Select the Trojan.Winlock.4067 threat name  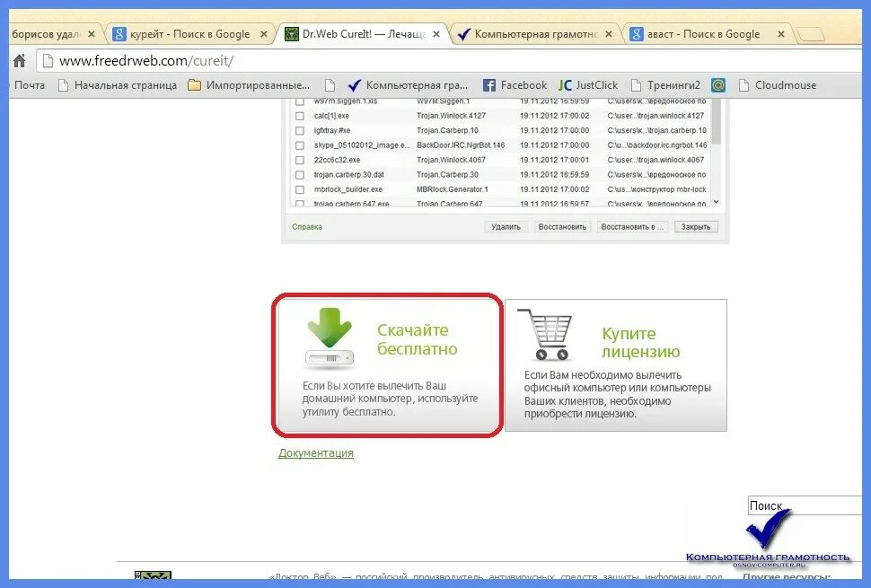(x=451, y=160)
